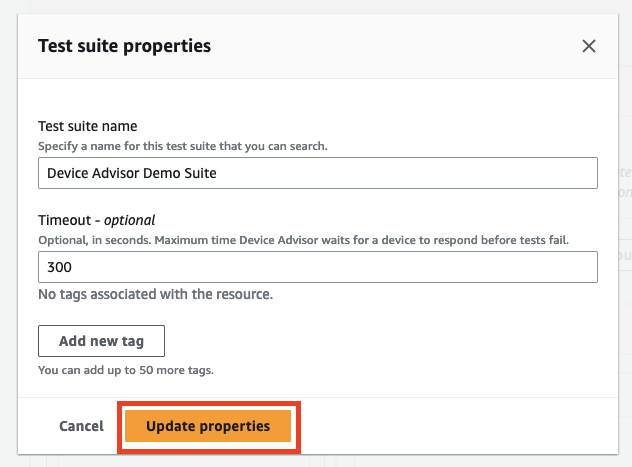Click the 300 value in Timeout

60,268
